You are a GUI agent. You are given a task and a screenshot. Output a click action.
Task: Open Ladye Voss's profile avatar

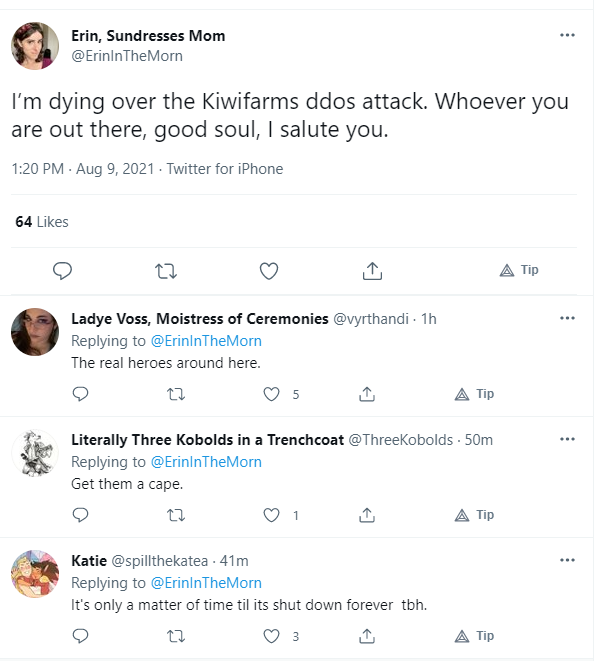(x=33, y=331)
